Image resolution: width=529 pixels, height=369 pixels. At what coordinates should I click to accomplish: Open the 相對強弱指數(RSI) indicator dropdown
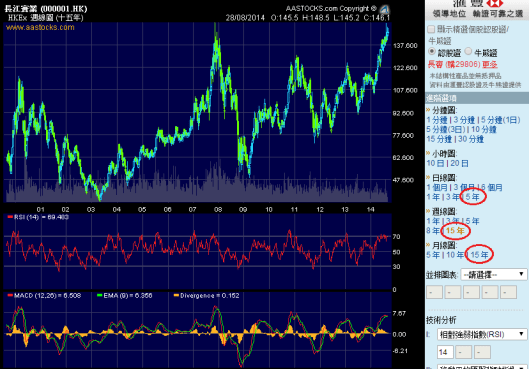point(482,334)
